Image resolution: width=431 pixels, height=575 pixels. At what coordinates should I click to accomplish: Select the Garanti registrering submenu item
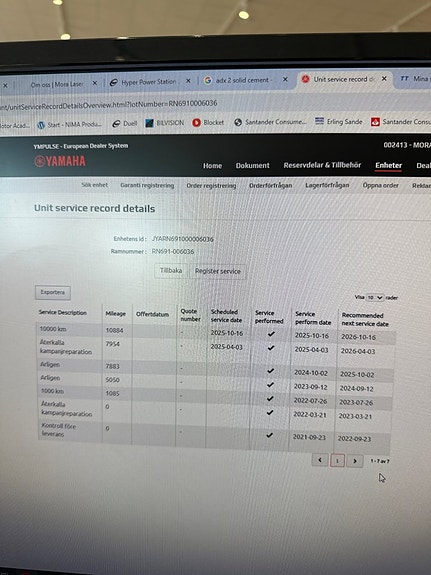coord(147,185)
